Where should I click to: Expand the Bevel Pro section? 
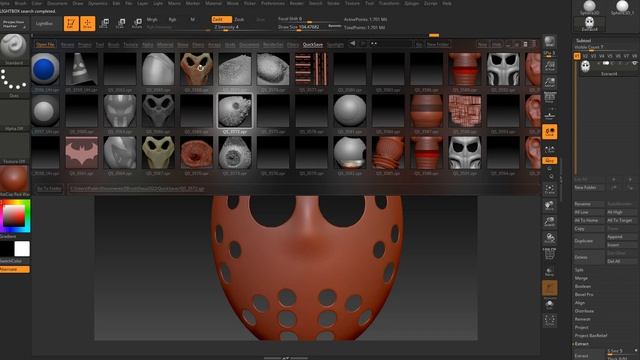[x=584, y=294]
